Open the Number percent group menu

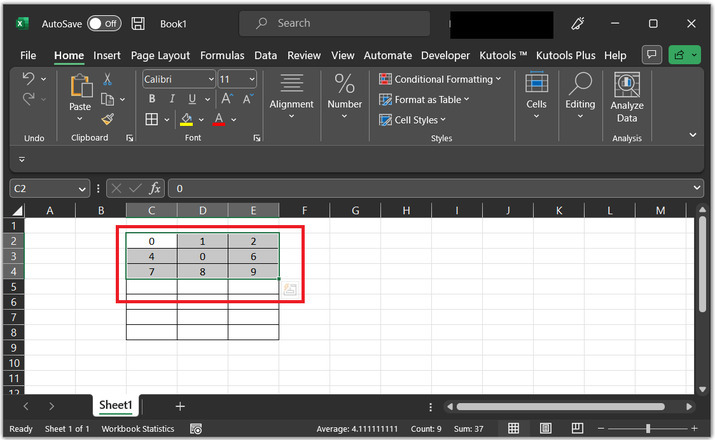[x=344, y=96]
